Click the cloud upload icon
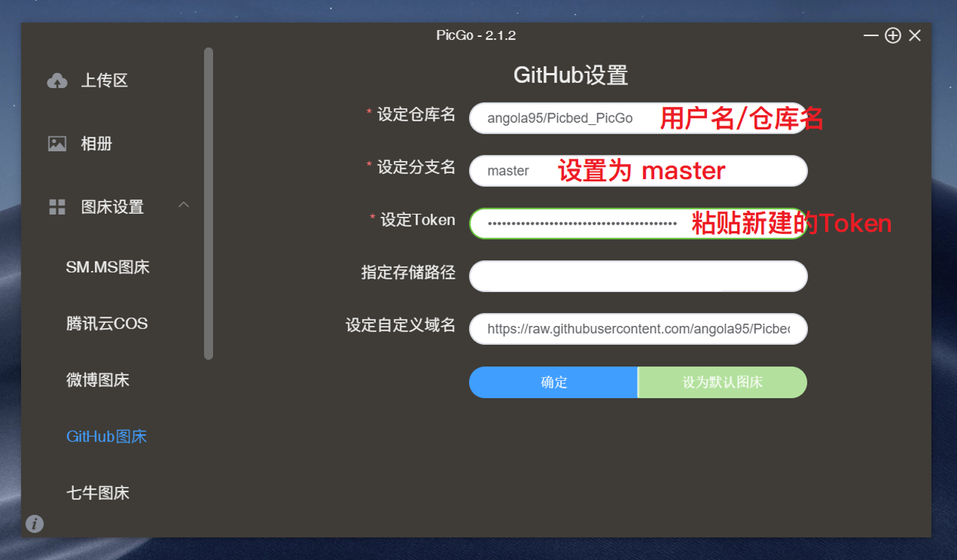Screen dimensions: 957x560 tap(57, 81)
